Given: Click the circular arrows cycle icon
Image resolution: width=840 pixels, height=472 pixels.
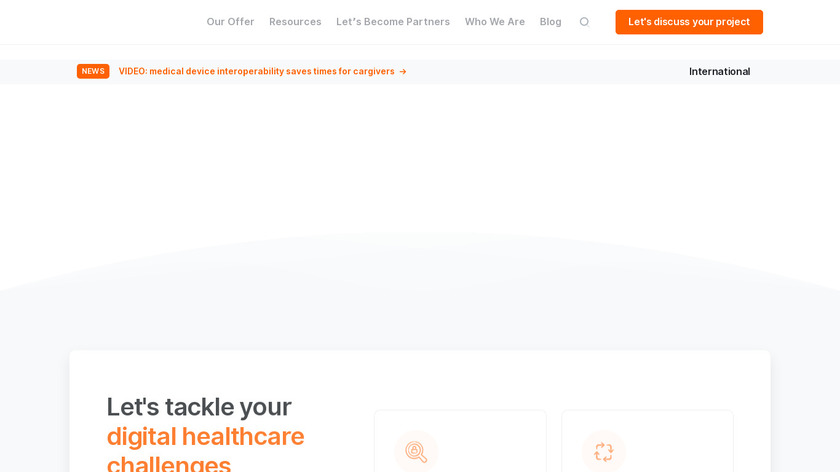Looking at the screenshot, I should (604, 452).
